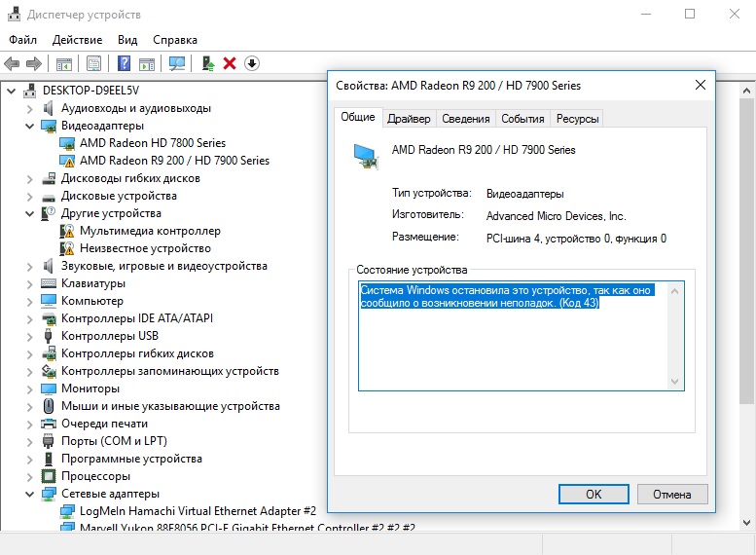
Task: Switch to the Драйвер tab
Action: click(x=409, y=119)
